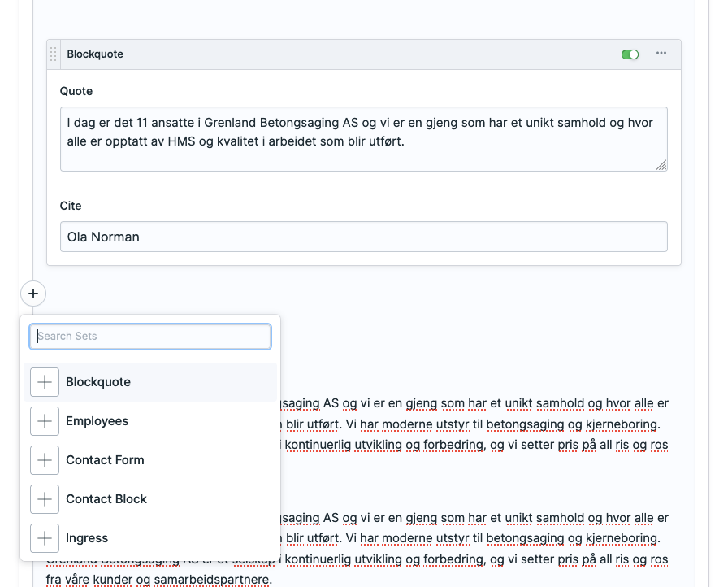The width and height of the screenshot is (728, 587).
Task: Grab the Blockquote block drag handle
Action: pos(54,54)
